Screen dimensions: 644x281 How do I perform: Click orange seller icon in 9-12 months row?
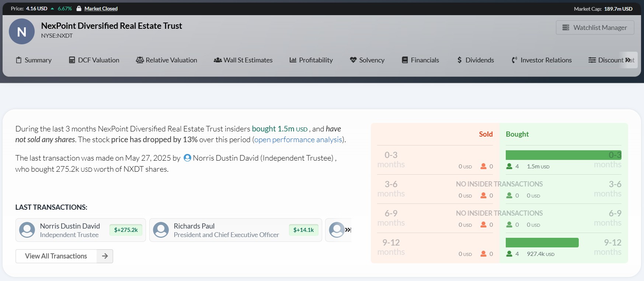coord(483,254)
